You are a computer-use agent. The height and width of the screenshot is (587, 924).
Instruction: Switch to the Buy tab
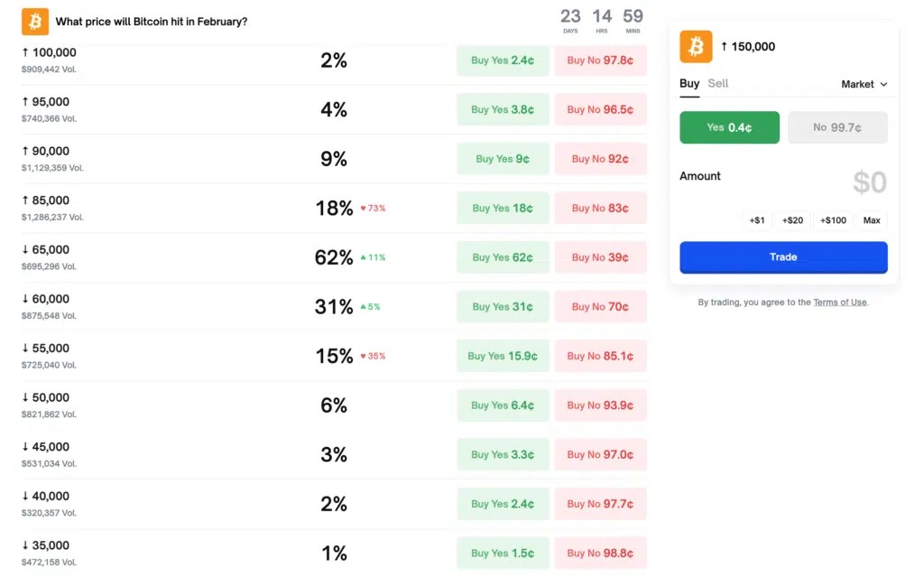(x=688, y=83)
